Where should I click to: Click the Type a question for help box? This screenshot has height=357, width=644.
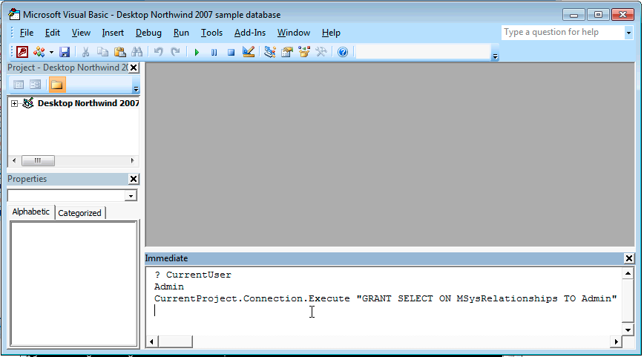coord(562,33)
